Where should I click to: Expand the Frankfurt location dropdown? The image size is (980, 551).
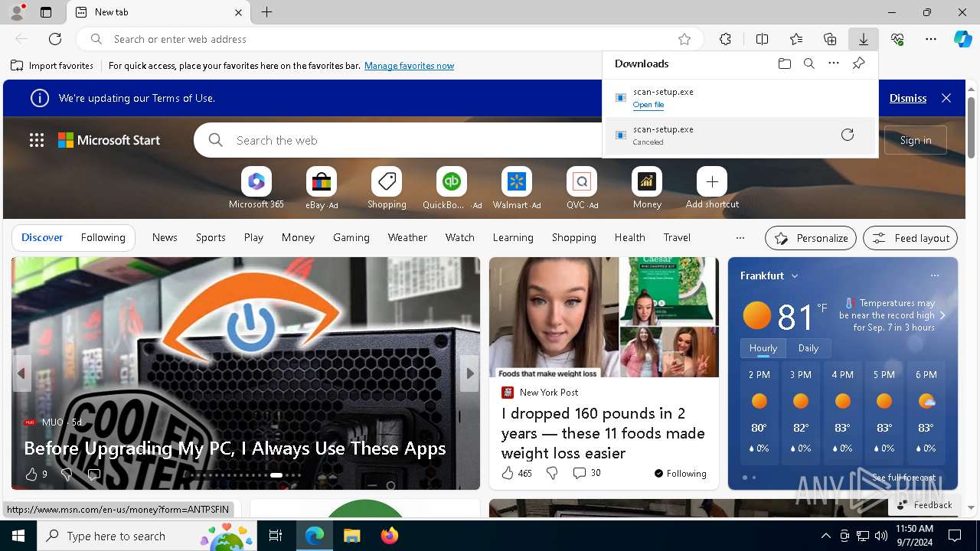click(x=795, y=275)
